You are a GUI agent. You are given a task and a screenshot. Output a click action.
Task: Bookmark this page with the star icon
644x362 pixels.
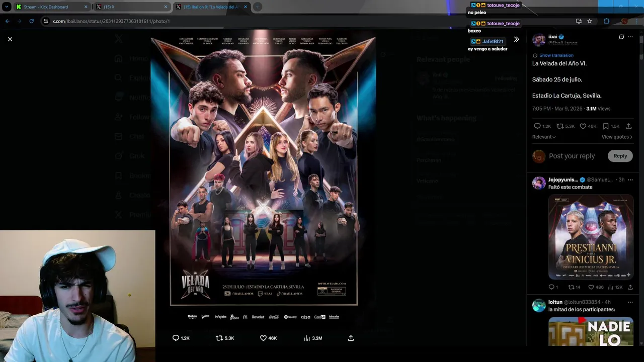(x=590, y=21)
